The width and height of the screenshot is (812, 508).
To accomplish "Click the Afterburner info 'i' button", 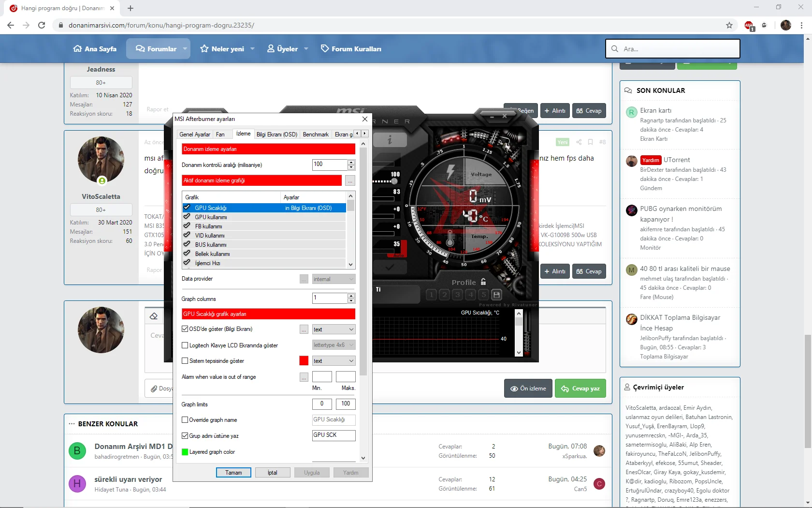I will coord(390,140).
